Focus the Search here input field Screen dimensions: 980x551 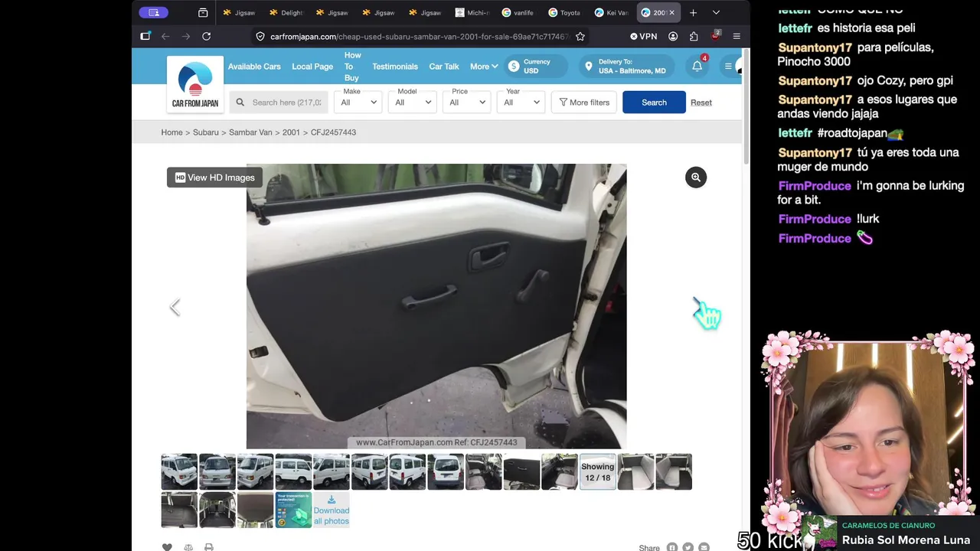coord(279,102)
